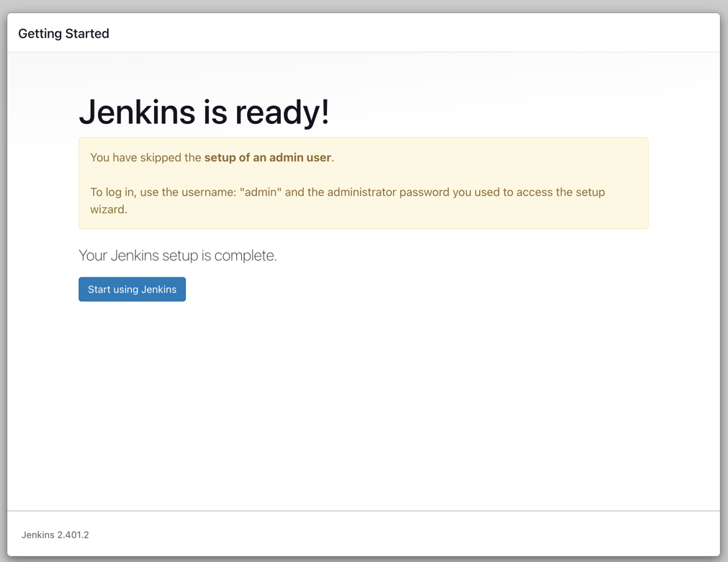Click the "administrator password" phrase in the warning

388,192
